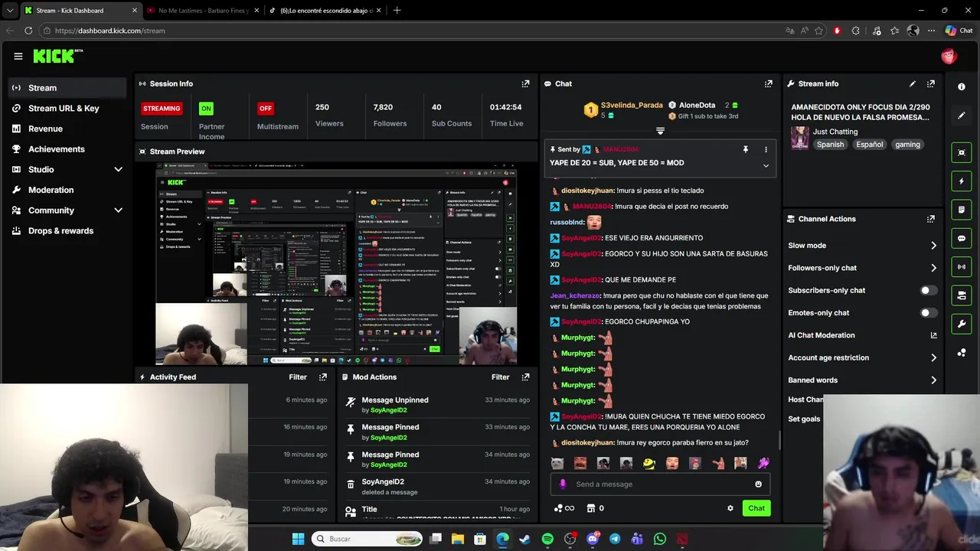The image size is (980, 551).
Task: Go to Revenue in the sidebar
Action: tap(67, 129)
